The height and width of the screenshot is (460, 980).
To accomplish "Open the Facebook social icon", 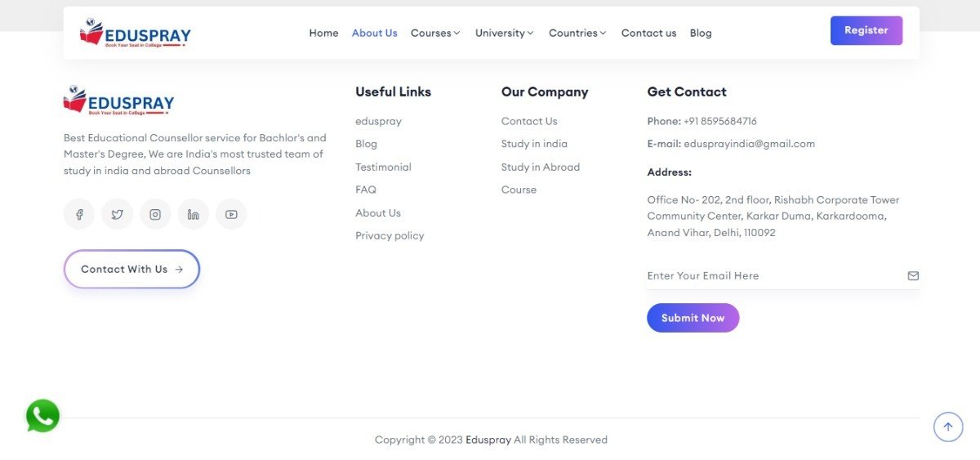I will click(79, 214).
